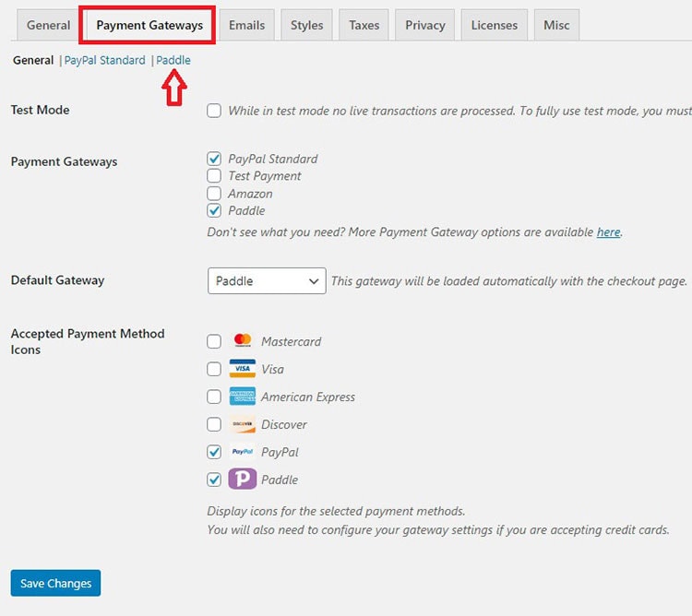Image resolution: width=692 pixels, height=616 pixels.
Task: Click the 'Mastercard' label text
Action: click(292, 342)
